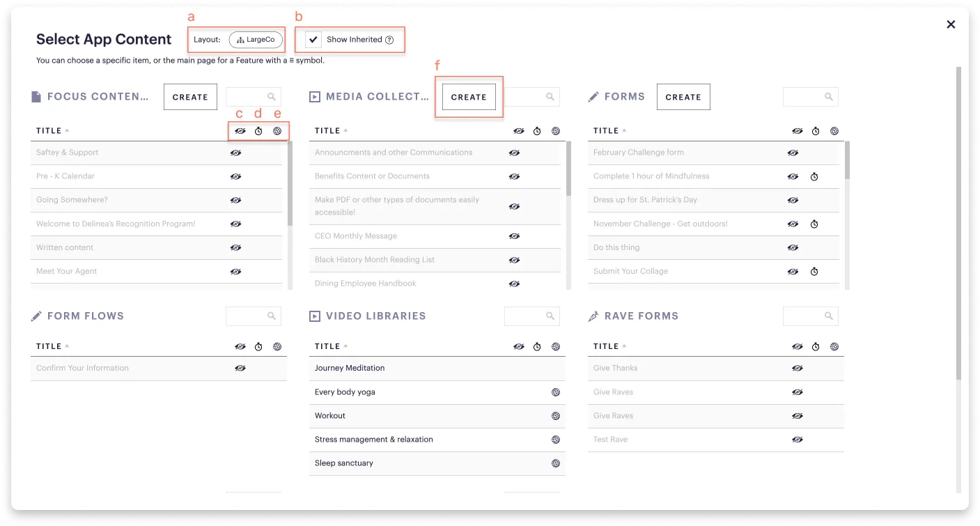The image size is (980, 526).
Task: Click the help question mark beside Show Inherited
Action: (389, 40)
